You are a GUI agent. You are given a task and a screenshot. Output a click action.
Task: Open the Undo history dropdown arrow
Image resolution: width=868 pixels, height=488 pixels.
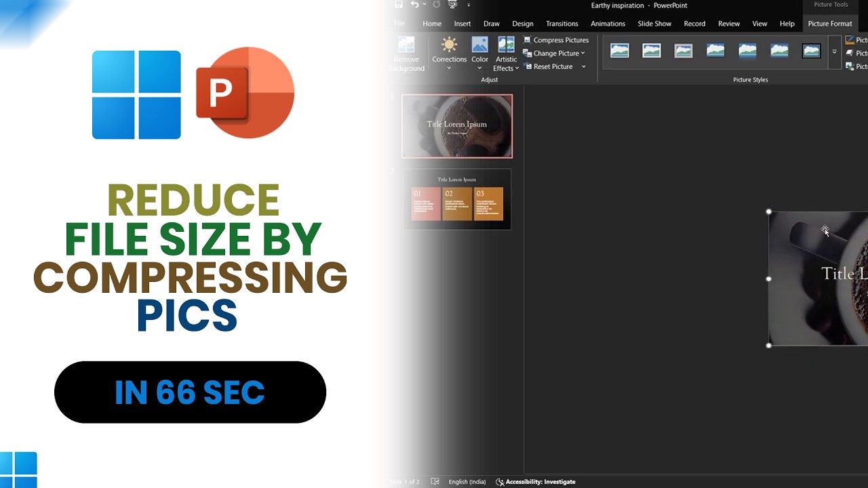click(x=424, y=5)
